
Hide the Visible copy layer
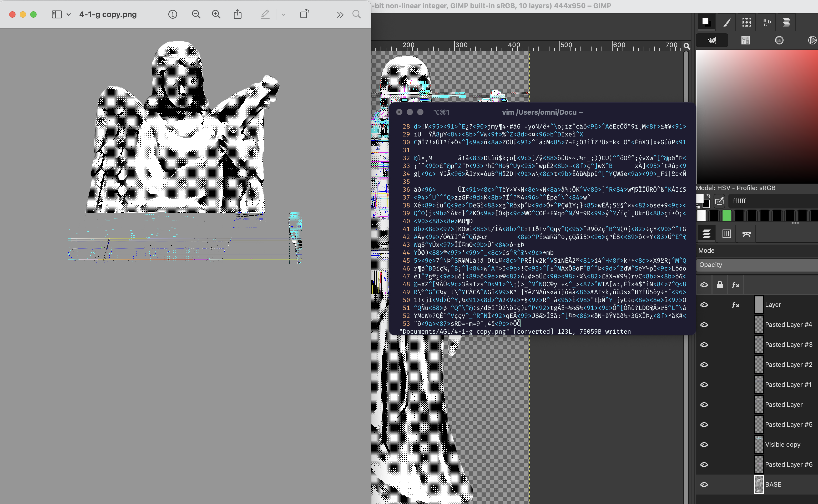coord(704,444)
